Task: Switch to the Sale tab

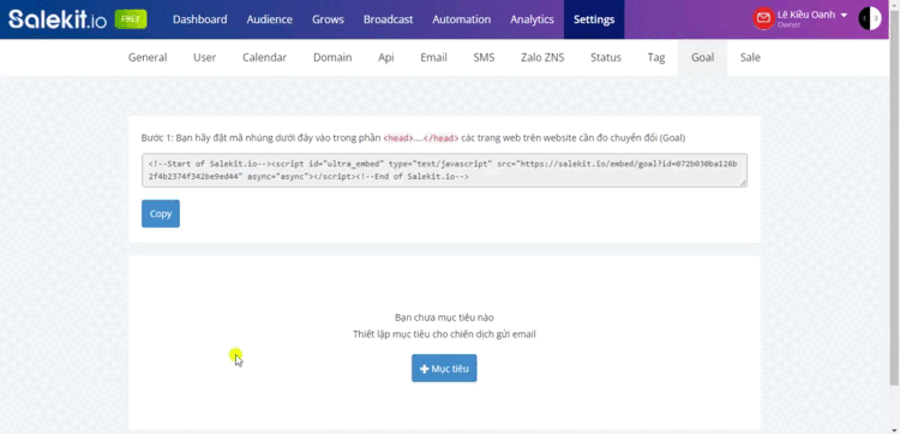Action: 750,57
